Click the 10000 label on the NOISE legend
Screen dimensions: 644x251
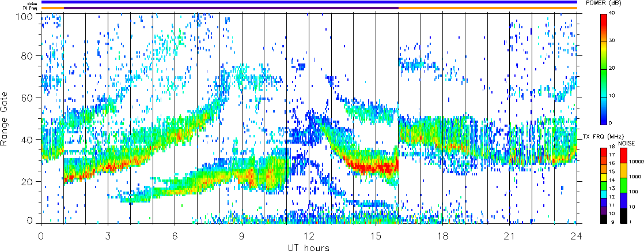pyautogui.click(x=638, y=163)
